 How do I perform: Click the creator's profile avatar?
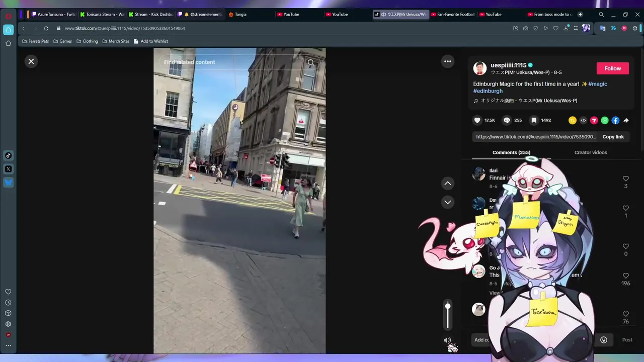(480, 68)
